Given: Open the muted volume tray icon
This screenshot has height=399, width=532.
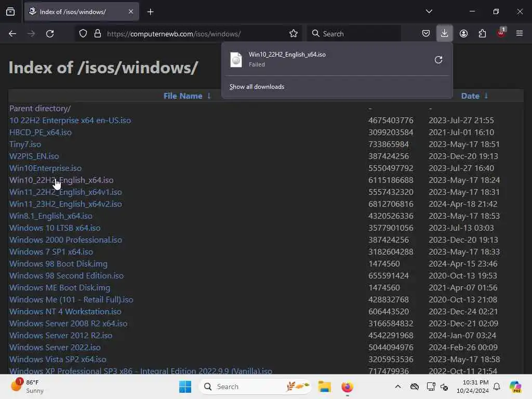Looking at the screenshot, I should [445, 387].
